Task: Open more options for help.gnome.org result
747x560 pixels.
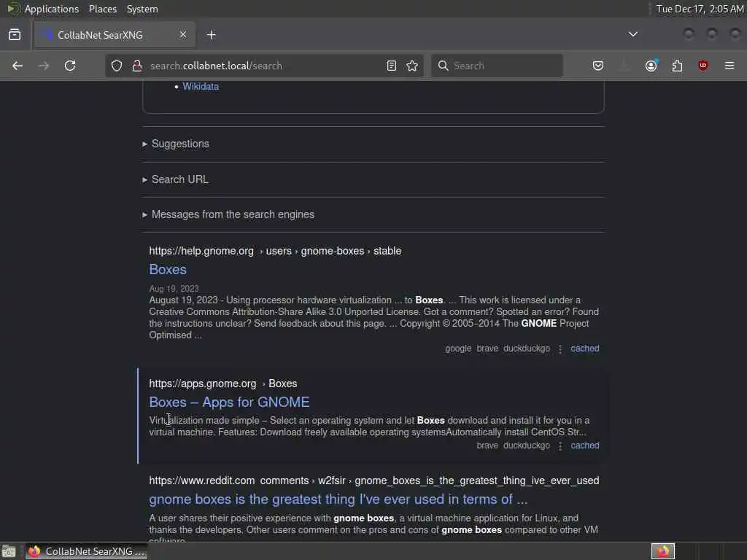Action: (560, 349)
